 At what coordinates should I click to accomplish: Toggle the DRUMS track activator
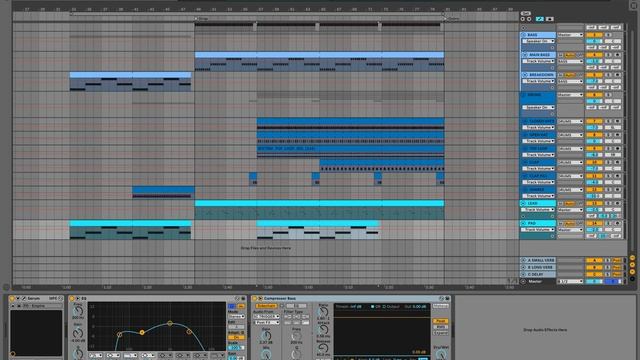pos(594,95)
